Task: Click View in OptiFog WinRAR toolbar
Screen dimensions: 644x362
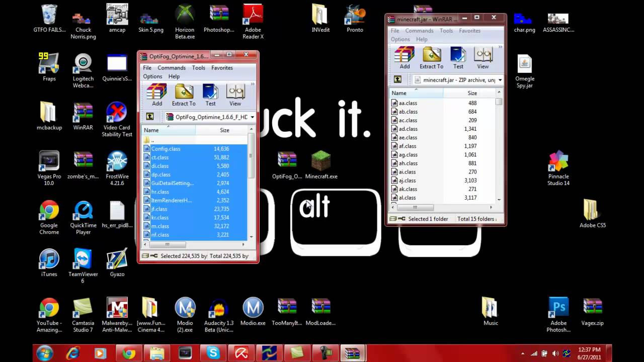Action: 235,95
